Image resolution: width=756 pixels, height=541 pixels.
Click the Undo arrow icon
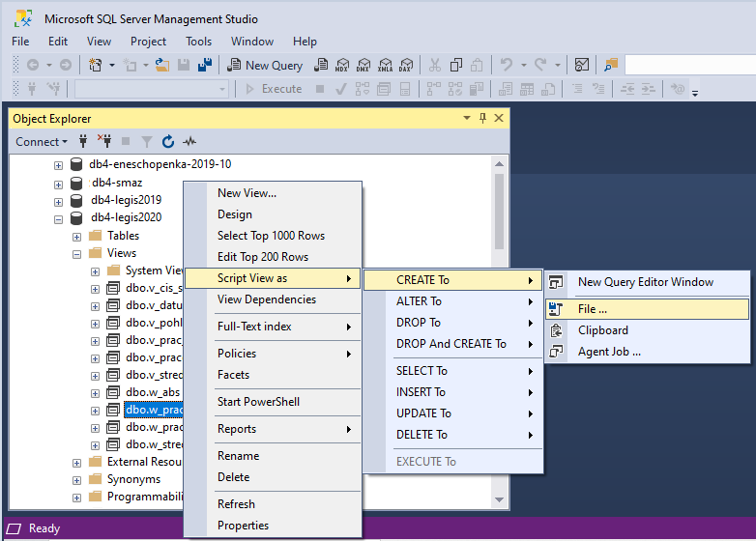coord(507,65)
